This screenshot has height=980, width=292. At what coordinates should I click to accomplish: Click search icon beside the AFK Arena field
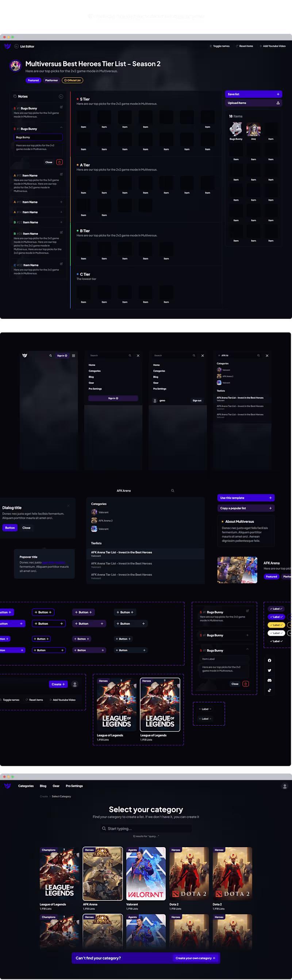point(173,491)
